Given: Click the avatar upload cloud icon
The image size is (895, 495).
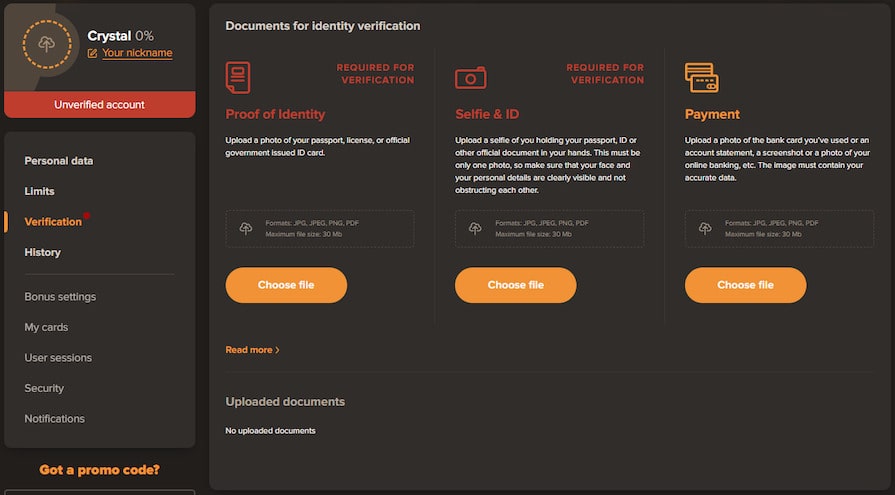Looking at the screenshot, I should [46, 44].
